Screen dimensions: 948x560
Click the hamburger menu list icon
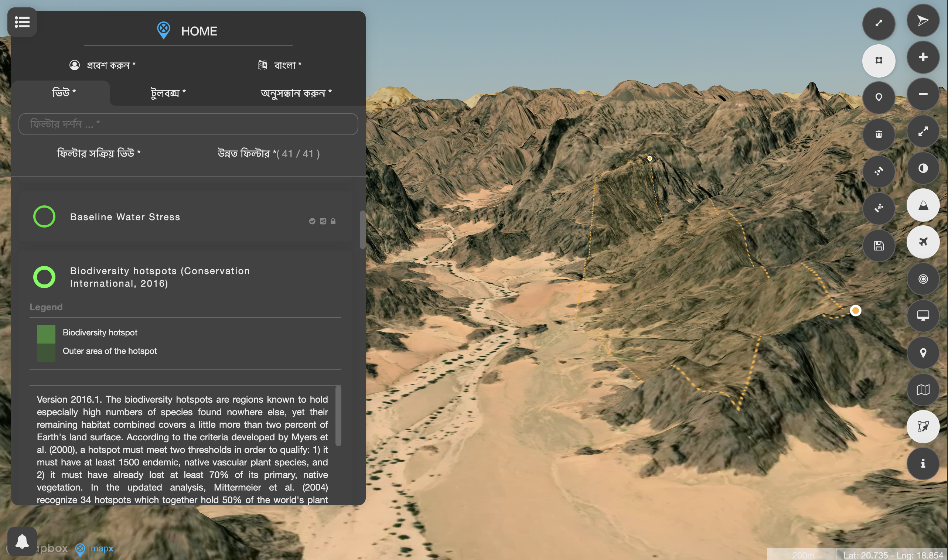(22, 22)
